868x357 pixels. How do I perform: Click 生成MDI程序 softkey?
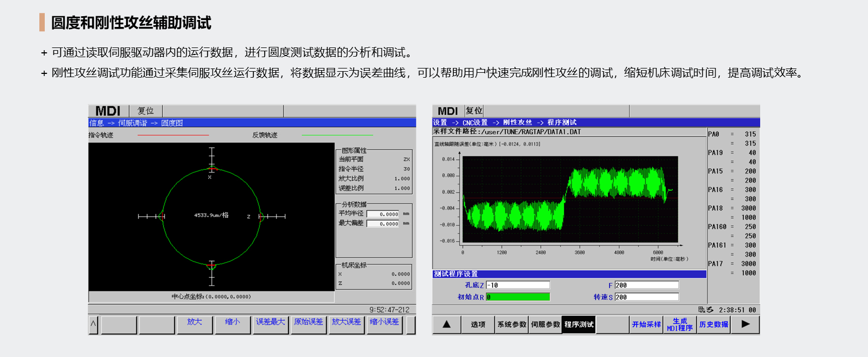point(679,324)
